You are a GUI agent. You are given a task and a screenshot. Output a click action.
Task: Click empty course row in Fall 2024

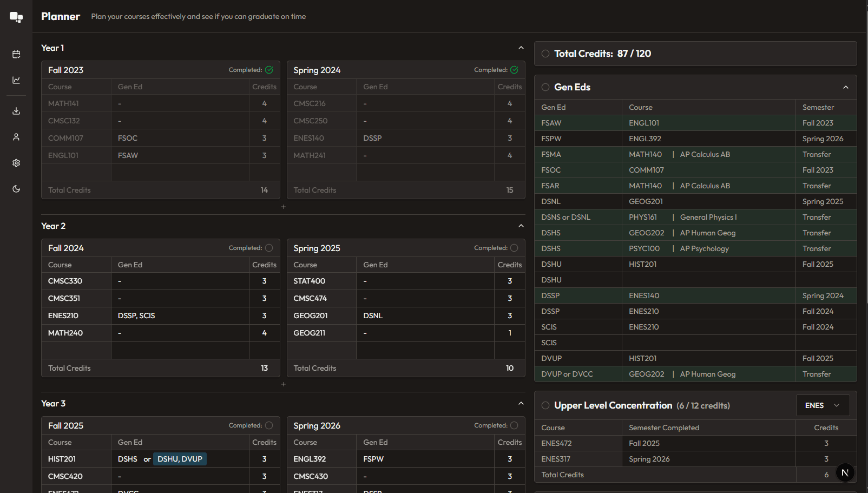click(161, 350)
